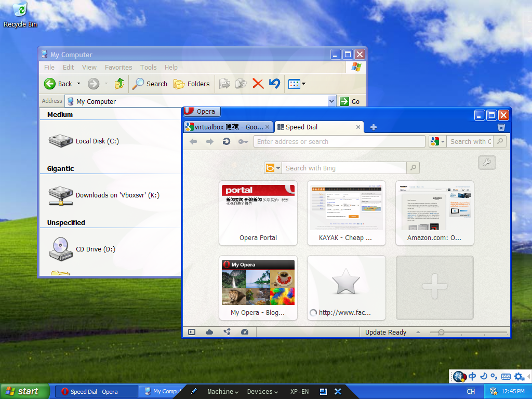Click the VirtualBox pin icon in the mini toolbar

point(194,392)
